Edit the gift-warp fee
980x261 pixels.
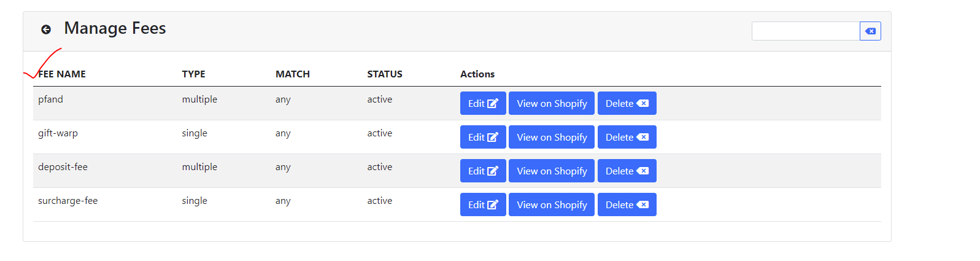pyautogui.click(x=483, y=137)
